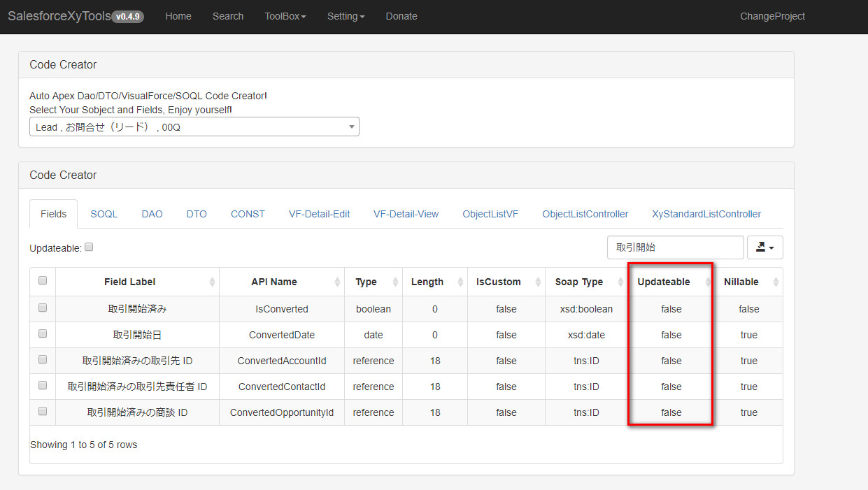Image resolution: width=868 pixels, height=490 pixels.
Task: Sort by API Name column arrows
Action: [x=337, y=282]
